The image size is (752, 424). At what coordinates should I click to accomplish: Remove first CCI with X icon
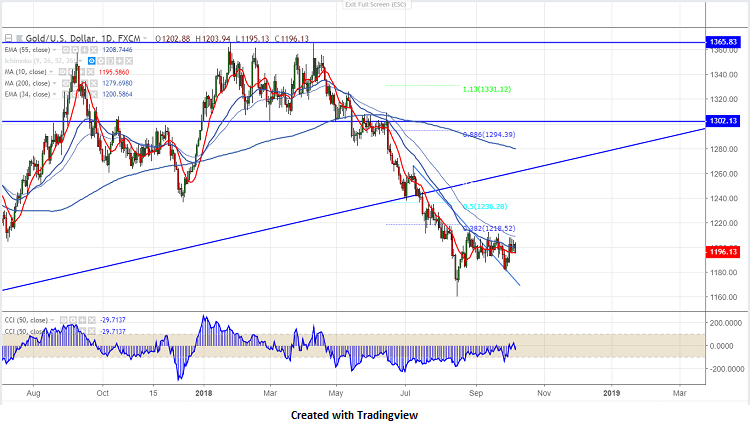(92, 320)
